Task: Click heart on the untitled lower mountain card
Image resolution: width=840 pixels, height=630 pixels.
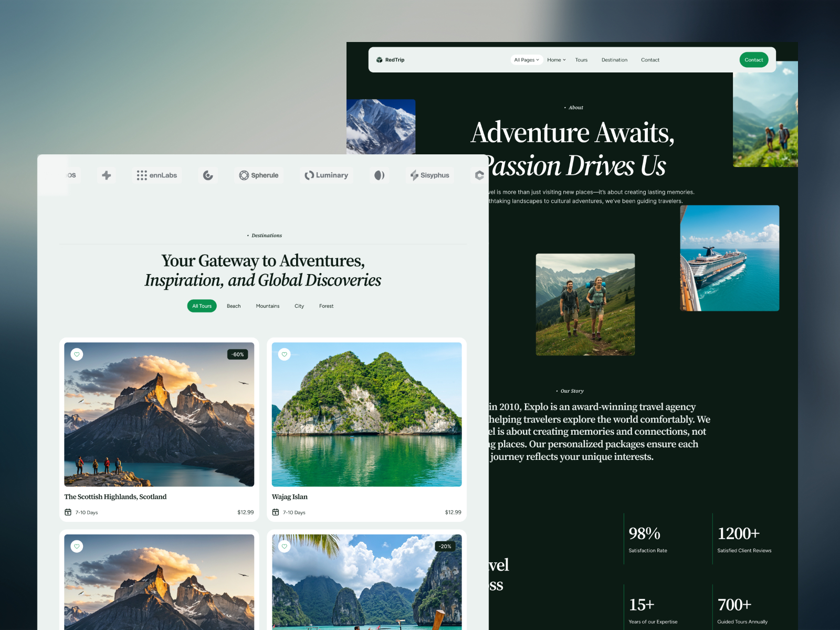Action: click(77, 547)
